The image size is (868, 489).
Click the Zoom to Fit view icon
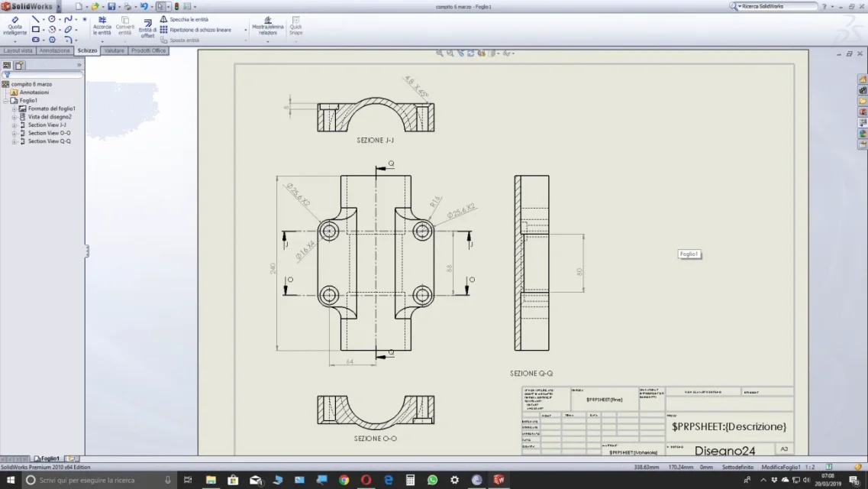439,53
